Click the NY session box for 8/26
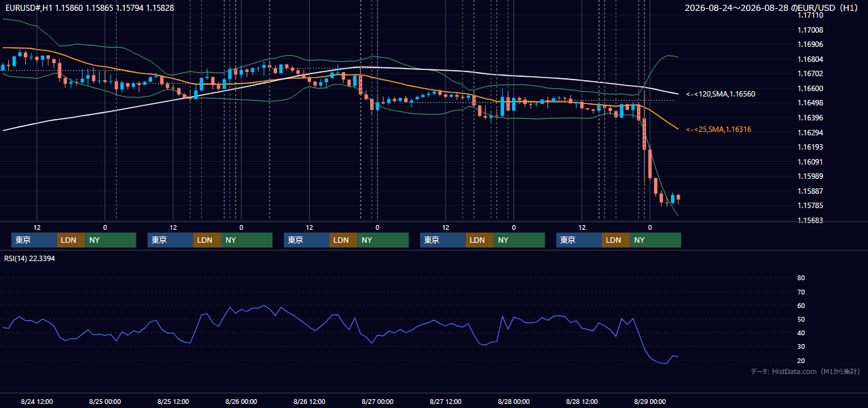 [383, 240]
